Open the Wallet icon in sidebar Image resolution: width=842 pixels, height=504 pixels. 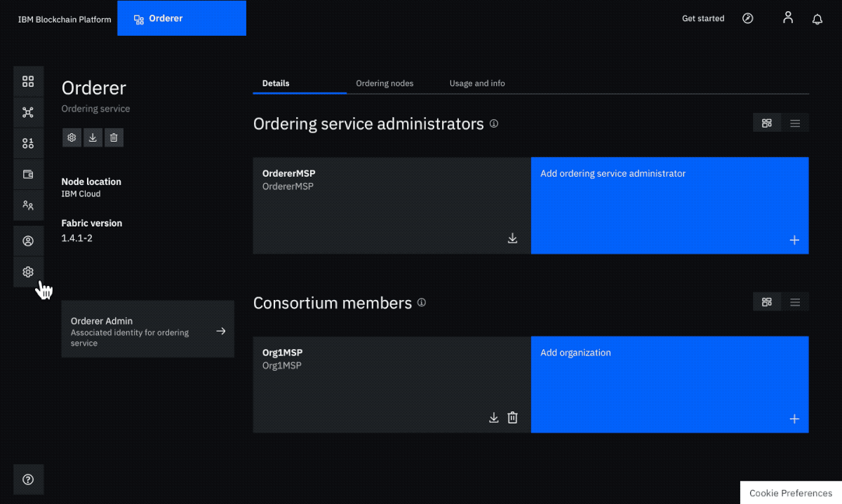[x=28, y=175]
